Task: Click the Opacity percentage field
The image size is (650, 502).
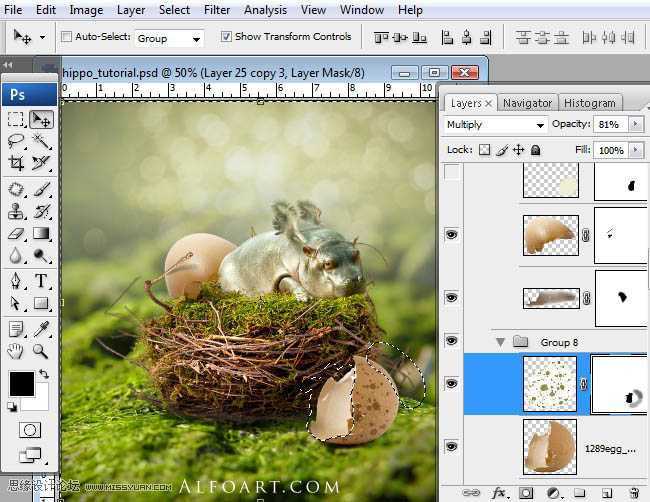Action: point(609,125)
